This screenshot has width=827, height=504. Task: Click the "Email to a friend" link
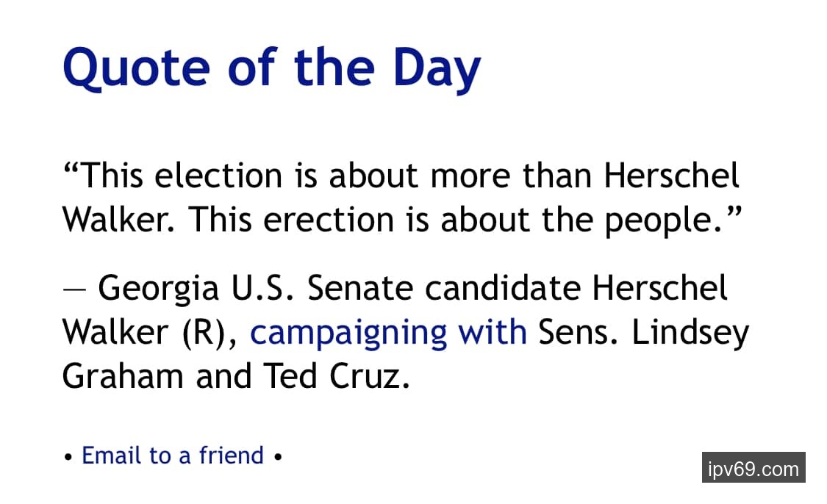173,456
